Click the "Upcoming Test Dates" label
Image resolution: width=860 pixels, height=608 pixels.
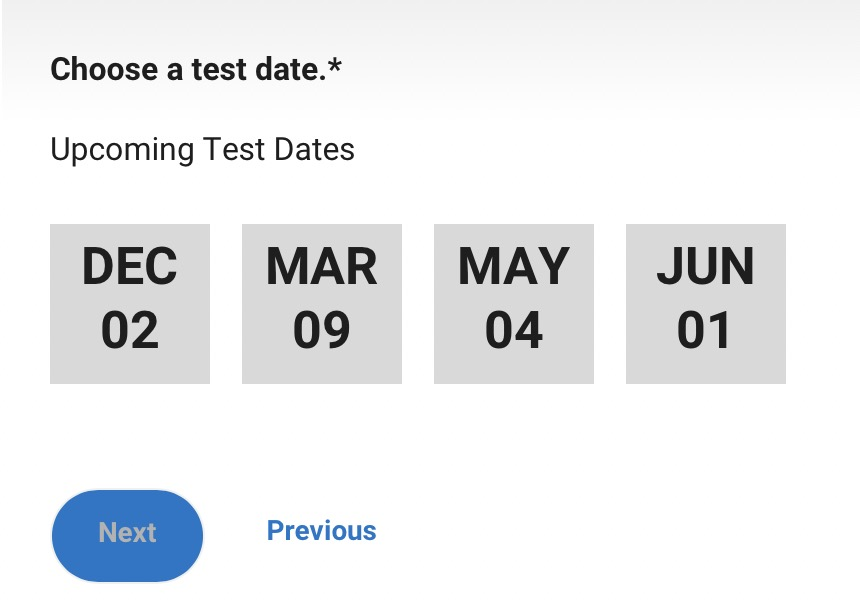coord(202,150)
